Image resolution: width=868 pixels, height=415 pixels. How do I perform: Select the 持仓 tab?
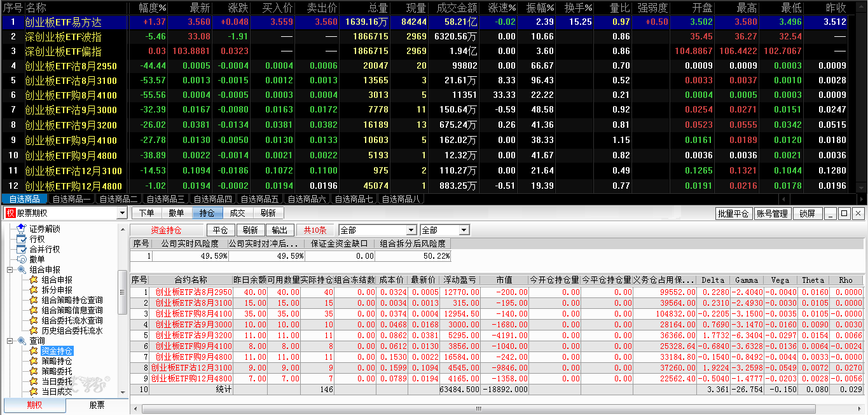click(x=207, y=214)
